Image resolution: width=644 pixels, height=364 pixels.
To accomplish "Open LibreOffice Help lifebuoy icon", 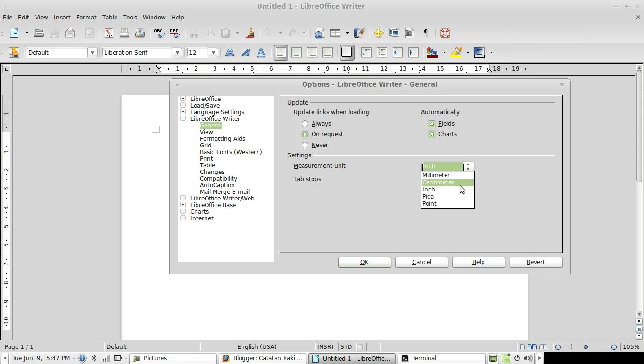I will 445,33.
